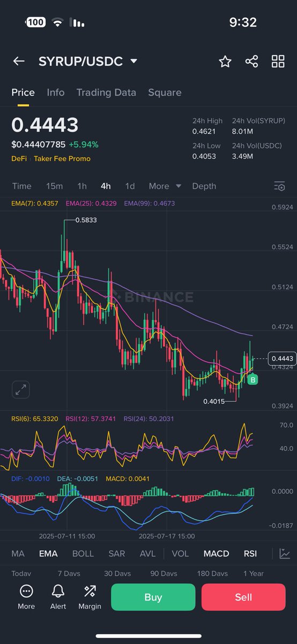Toggle the MA indicator
This screenshot has height=644, width=297.
click(x=18, y=554)
